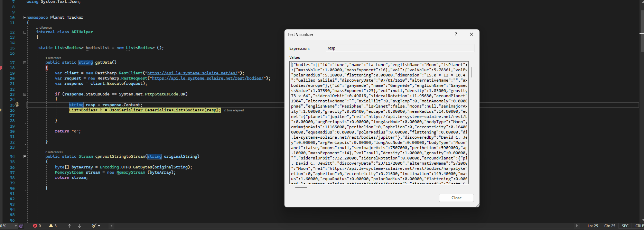Click the getData method name
This screenshot has width=644, height=230.
103,63
